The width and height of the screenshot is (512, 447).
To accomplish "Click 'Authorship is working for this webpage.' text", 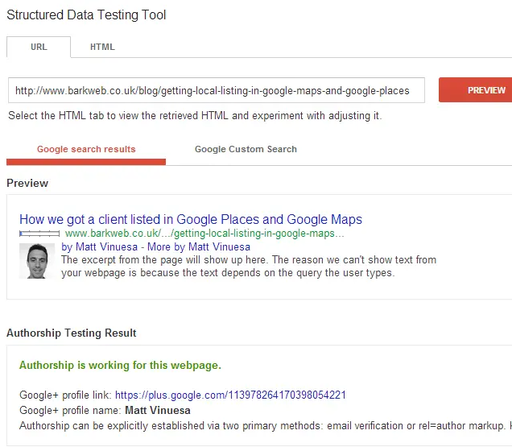I will point(120,365).
